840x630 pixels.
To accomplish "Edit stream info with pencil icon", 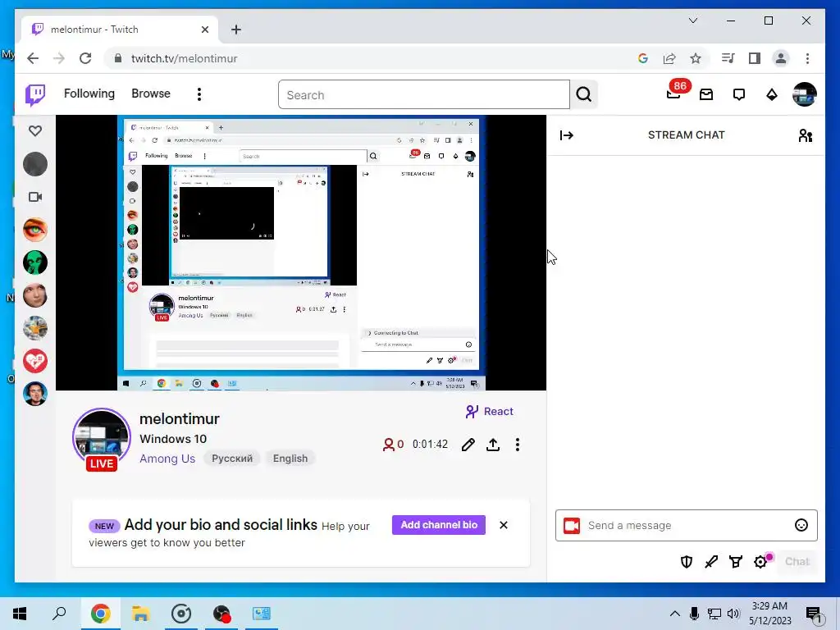I will 468,445.
